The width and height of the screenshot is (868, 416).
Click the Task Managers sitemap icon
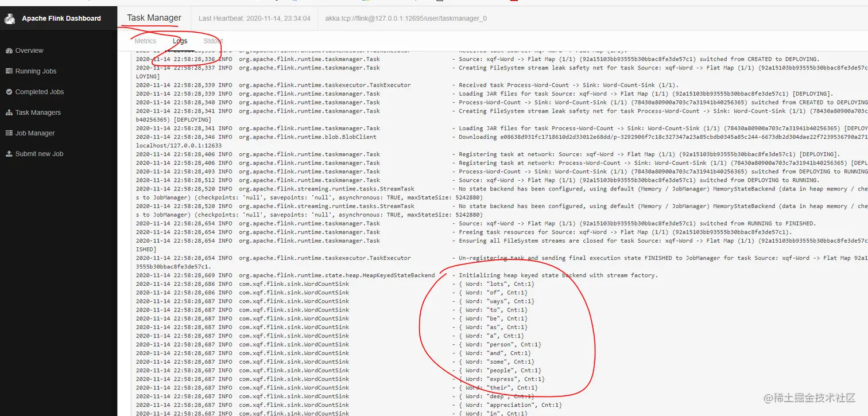tap(9, 112)
